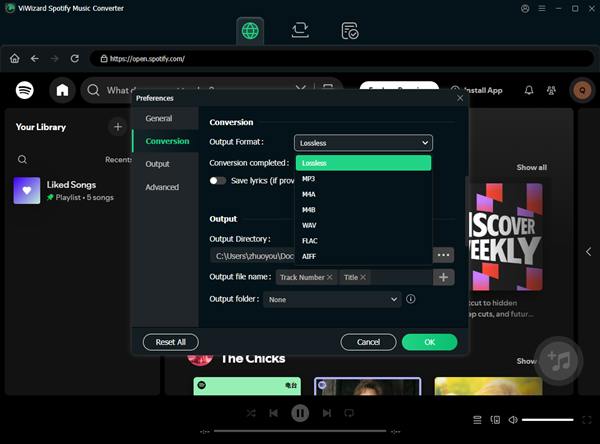Open the Output Format dropdown
Screen dimensions: 600x444
(x=364, y=143)
